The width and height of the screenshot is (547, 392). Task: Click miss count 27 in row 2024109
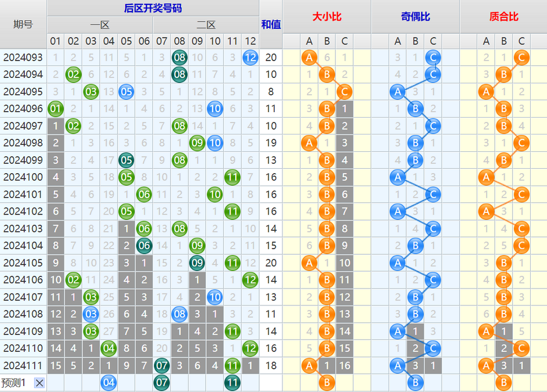pos(108,331)
